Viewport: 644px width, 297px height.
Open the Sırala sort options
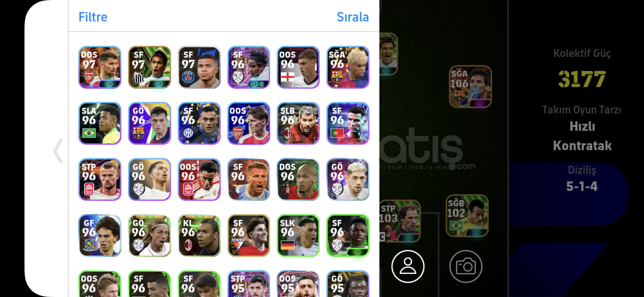pos(353,17)
